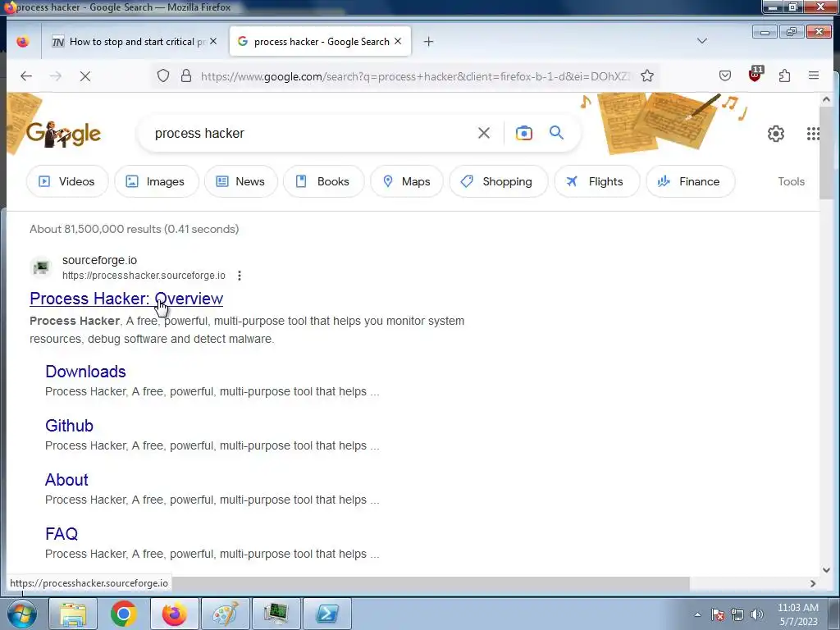Open the Windows Start orb
Screen dimensions: 840x630
pyautogui.click(x=21, y=614)
